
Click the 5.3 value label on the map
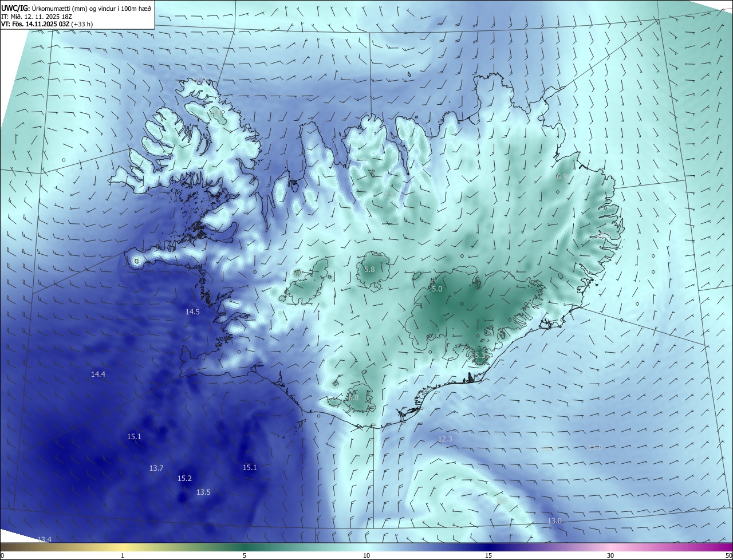480,356
